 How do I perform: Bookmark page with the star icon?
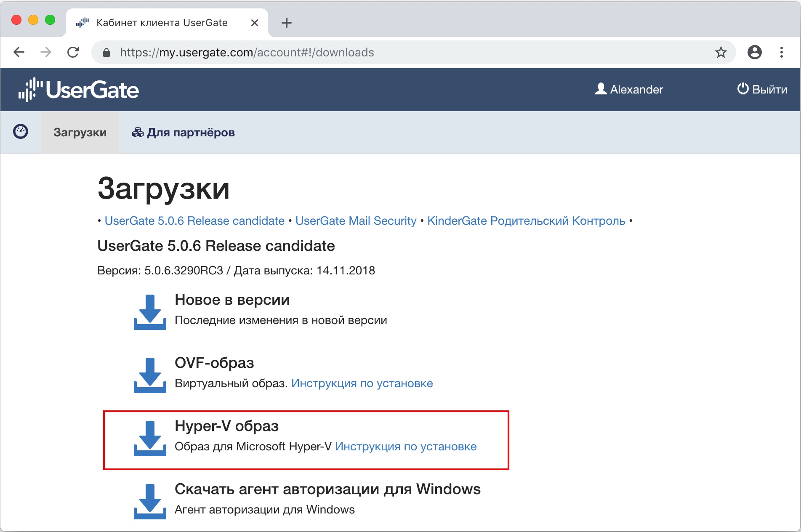[721, 52]
